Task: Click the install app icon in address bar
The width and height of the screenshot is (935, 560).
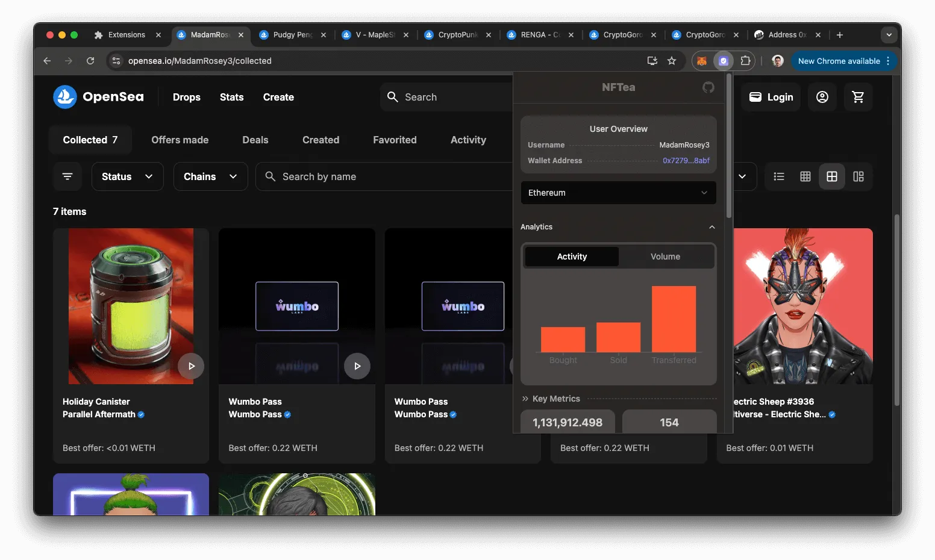Action: (652, 61)
